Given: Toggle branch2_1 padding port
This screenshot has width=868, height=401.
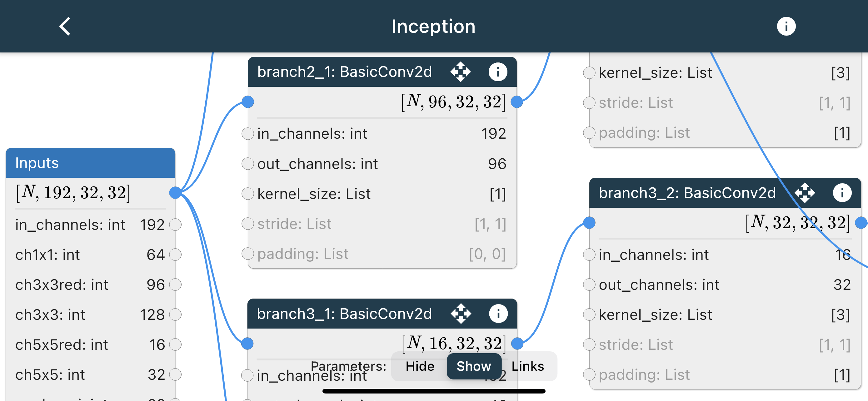Looking at the screenshot, I should 248,254.
